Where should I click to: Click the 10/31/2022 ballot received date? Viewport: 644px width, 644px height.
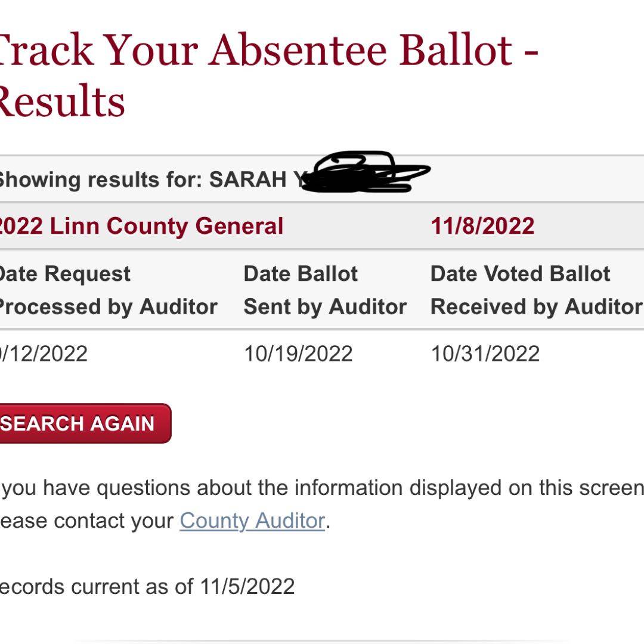pyautogui.click(x=485, y=354)
